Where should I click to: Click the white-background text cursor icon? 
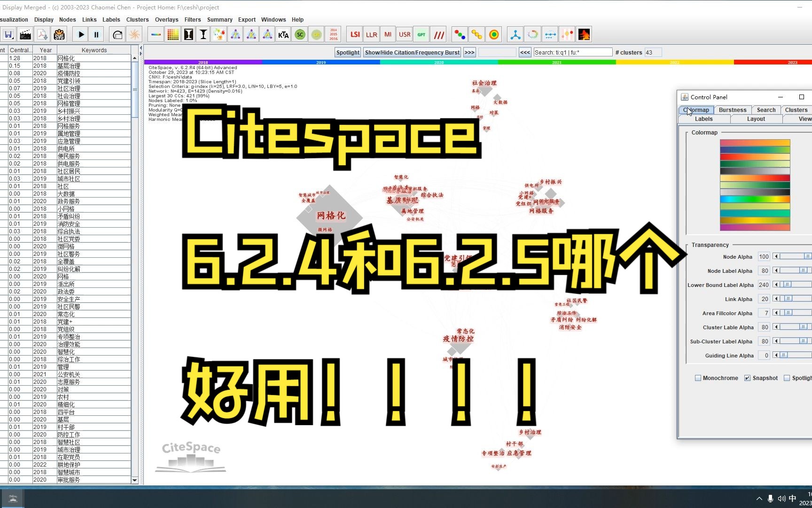point(203,34)
